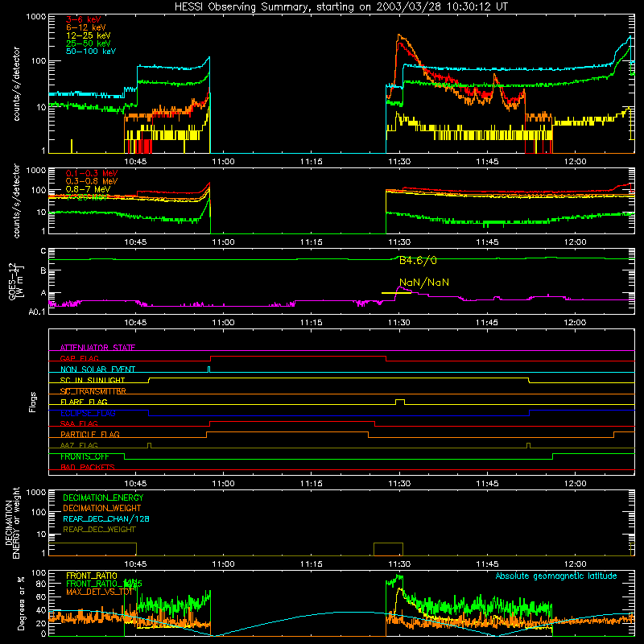This screenshot has height=644, width=644.
Task: Click the Absolute geomagnetic latitude label
Action: click(x=556, y=576)
